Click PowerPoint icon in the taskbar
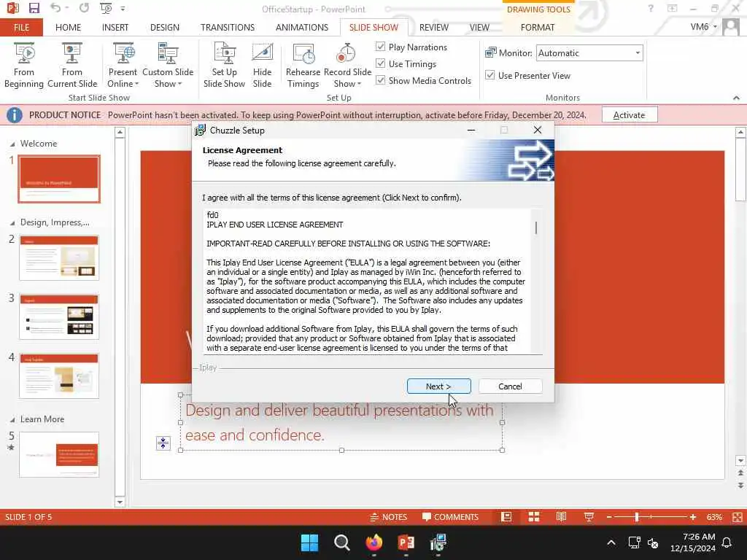The width and height of the screenshot is (747, 560). (406, 542)
